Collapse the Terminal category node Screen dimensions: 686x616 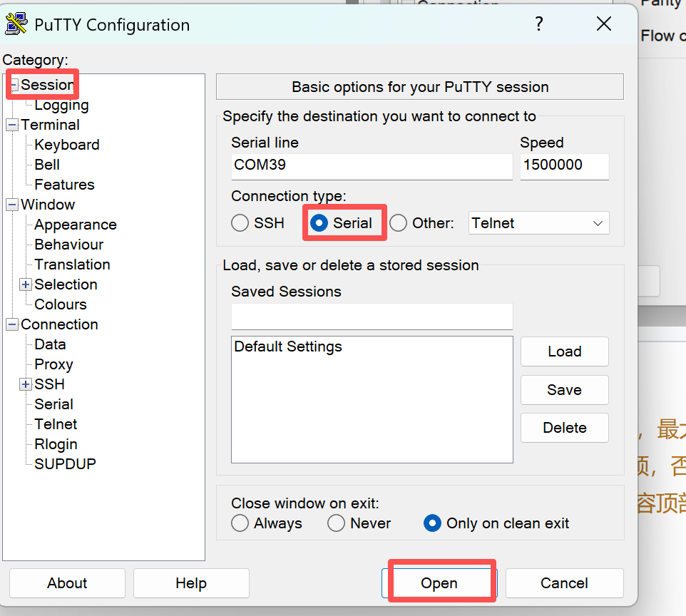coord(12,125)
